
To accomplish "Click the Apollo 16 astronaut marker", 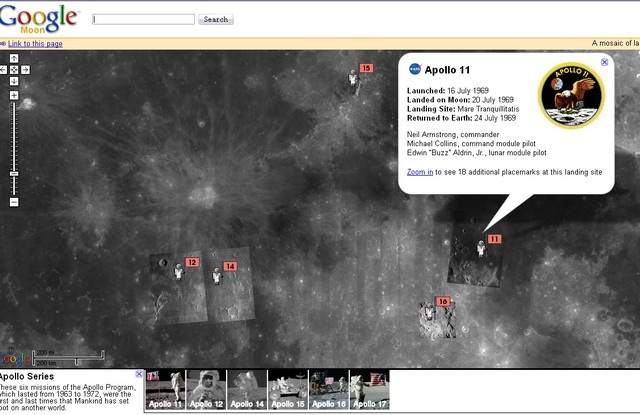I will (x=429, y=312).
